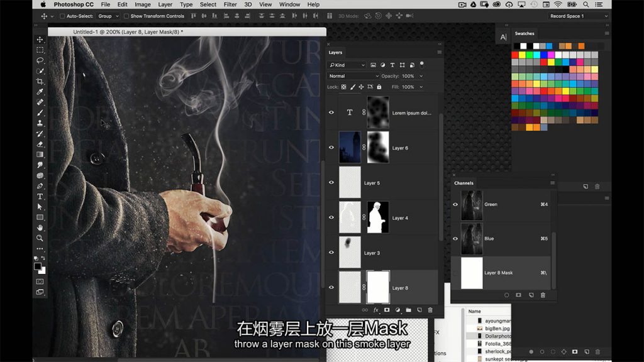Image resolution: width=644 pixels, height=362 pixels.
Task: Add a layer style with fx icon
Action: [376, 310]
